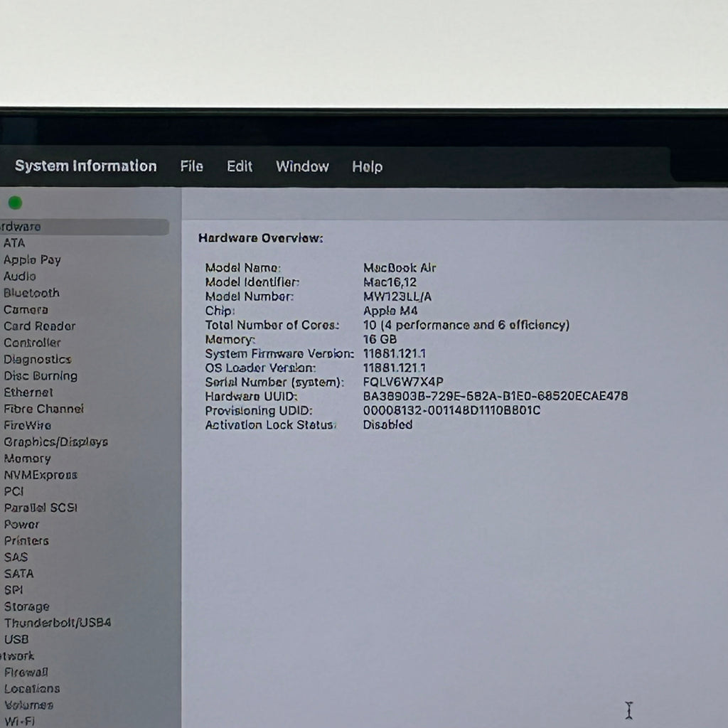The image size is (728, 728).
Task: Click the Model Identifier value Mac16,12
Action: 390,282
